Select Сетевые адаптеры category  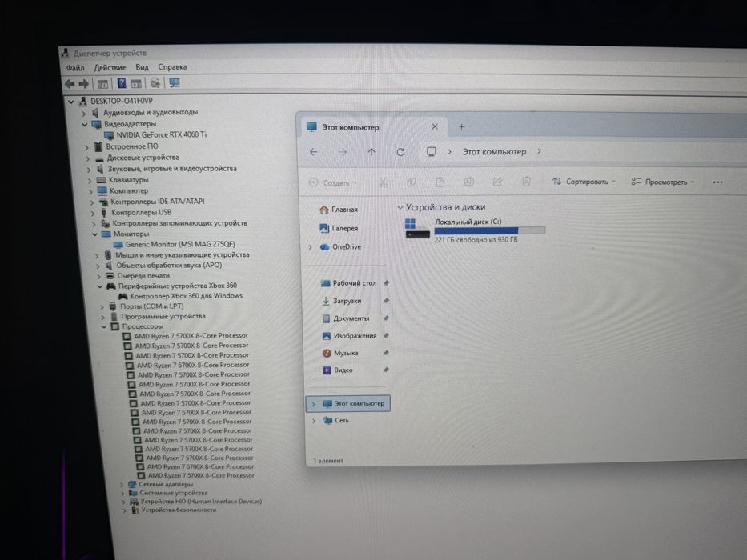click(166, 484)
